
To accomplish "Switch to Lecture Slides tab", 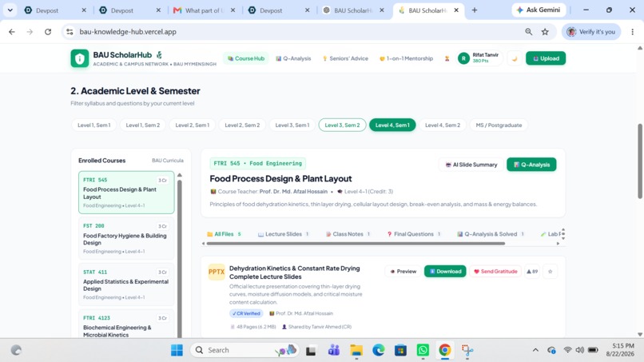I will (x=283, y=234).
